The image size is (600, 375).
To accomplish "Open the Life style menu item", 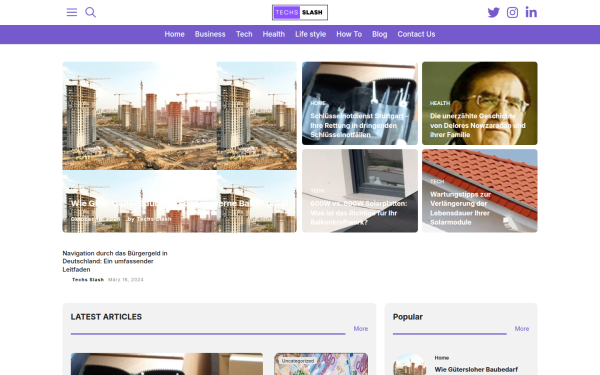I will point(310,34).
